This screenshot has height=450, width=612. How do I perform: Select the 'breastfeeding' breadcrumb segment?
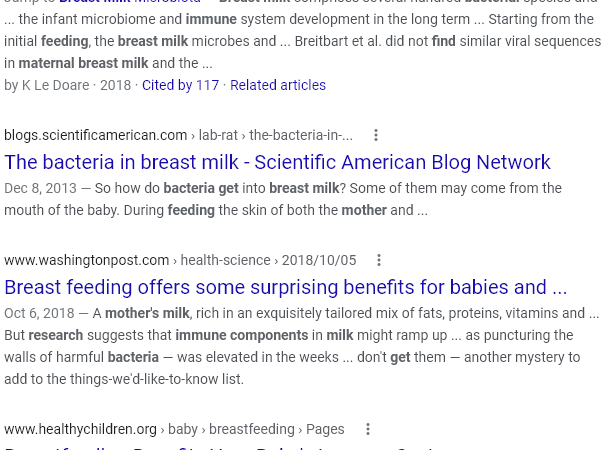(x=252, y=429)
